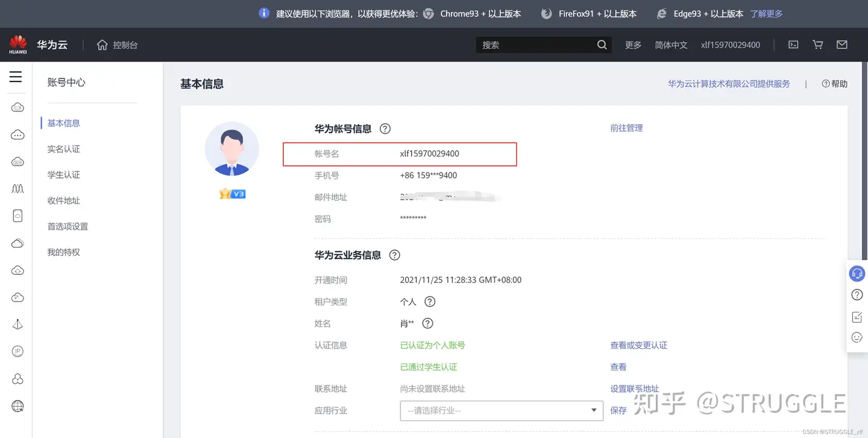
Task: Go to 控制台 console home
Action: (x=118, y=45)
